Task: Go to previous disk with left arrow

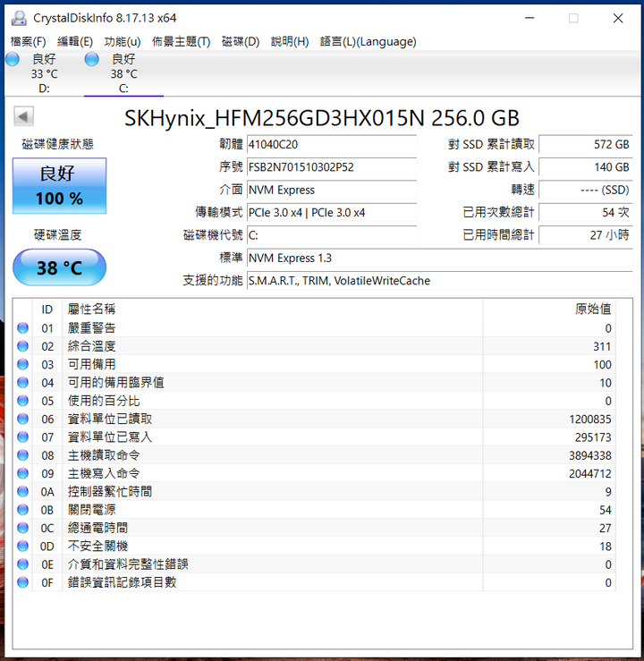Action: click(x=23, y=116)
